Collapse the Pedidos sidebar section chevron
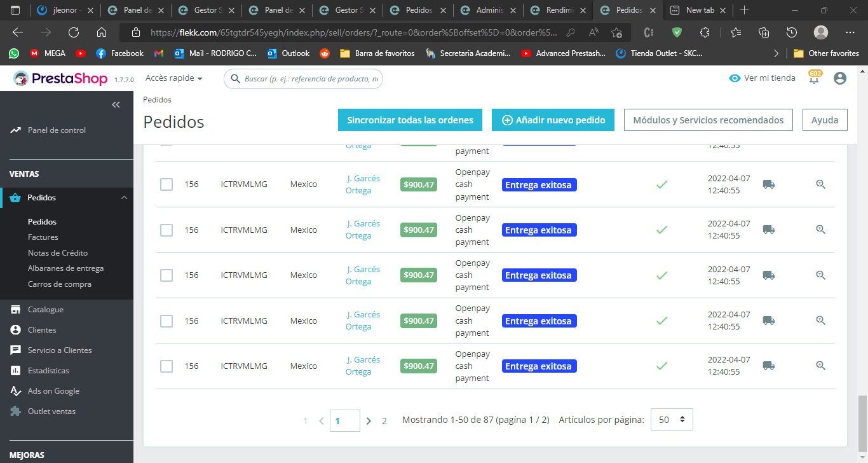The height and width of the screenshot is (463, 868). [x=124, y=198]
